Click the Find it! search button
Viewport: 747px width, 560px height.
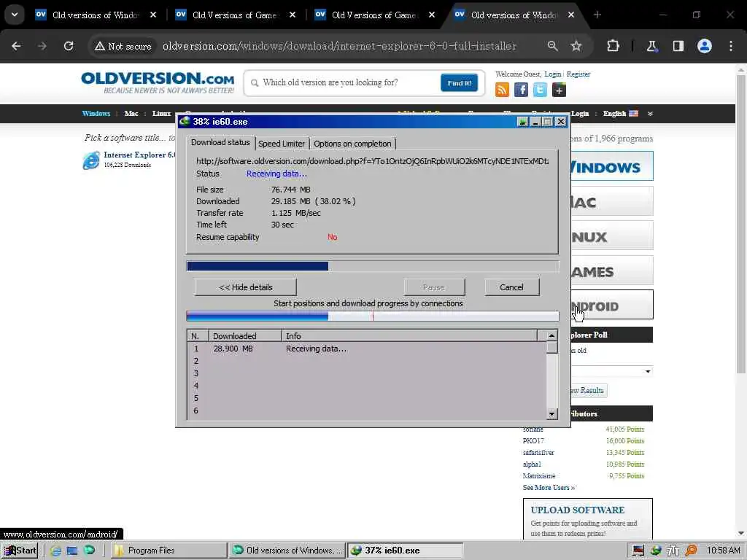(460, 83)
